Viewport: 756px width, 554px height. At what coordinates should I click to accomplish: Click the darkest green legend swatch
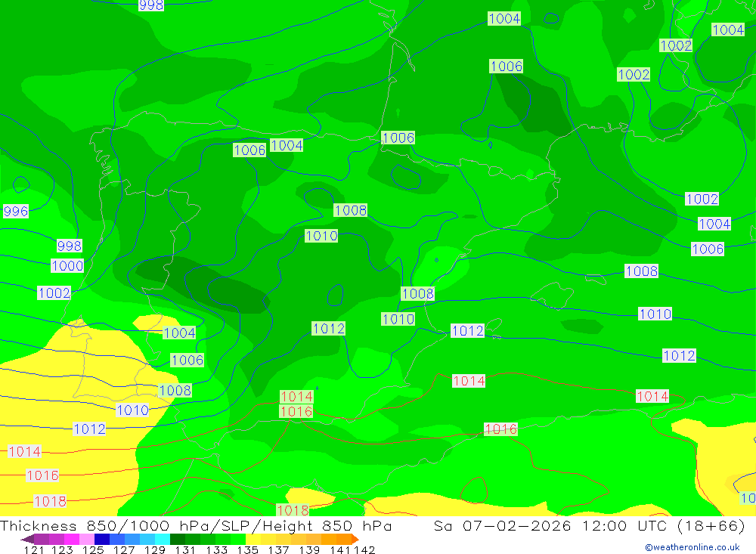pos(177,539)
